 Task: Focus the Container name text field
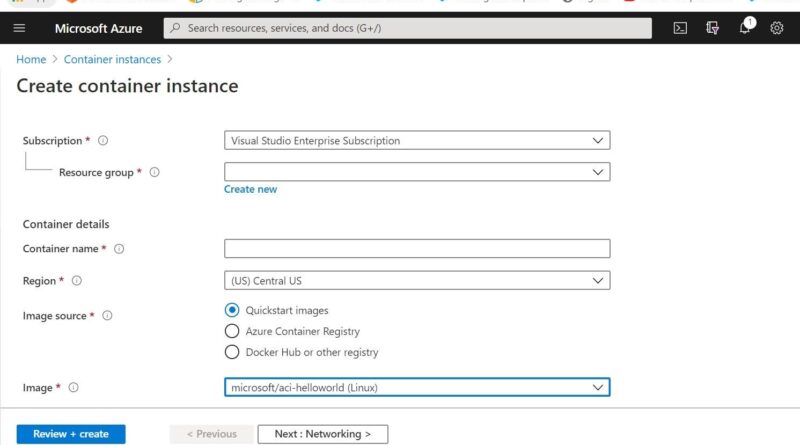coord(417,249)
